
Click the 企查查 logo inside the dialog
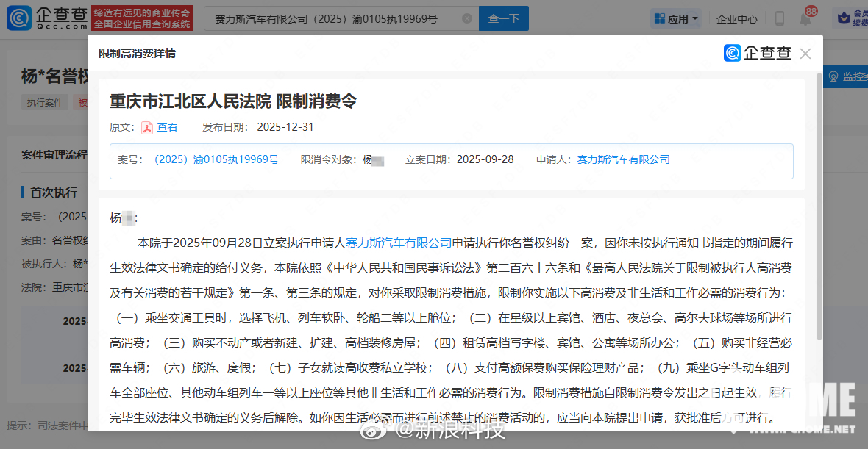pyautogui.click(x=758, y=54)
